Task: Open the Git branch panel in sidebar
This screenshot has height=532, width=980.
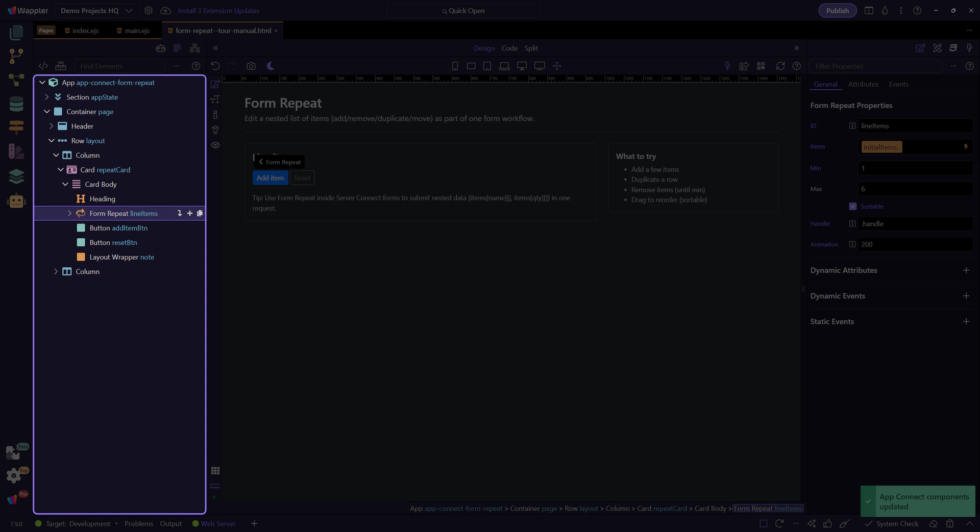Action: (x=16, y=56)
